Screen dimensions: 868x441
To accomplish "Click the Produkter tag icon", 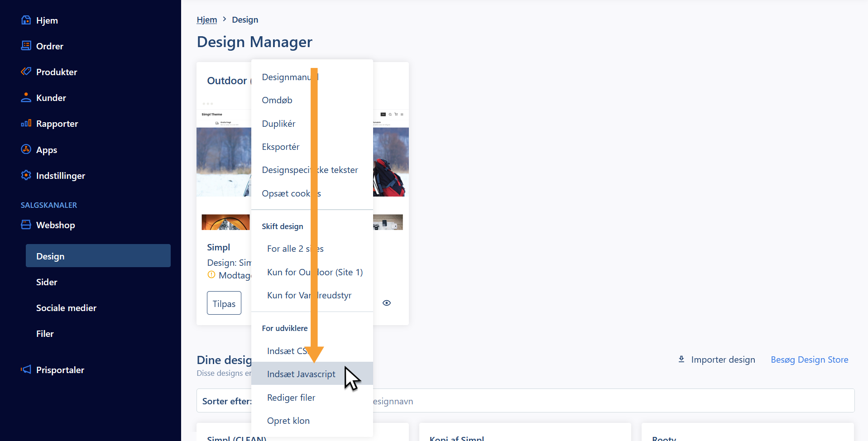I will [x=26, y=72].
